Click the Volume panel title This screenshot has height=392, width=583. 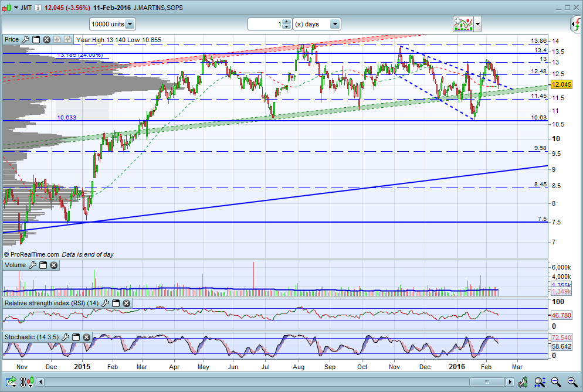tap(15, 265)
